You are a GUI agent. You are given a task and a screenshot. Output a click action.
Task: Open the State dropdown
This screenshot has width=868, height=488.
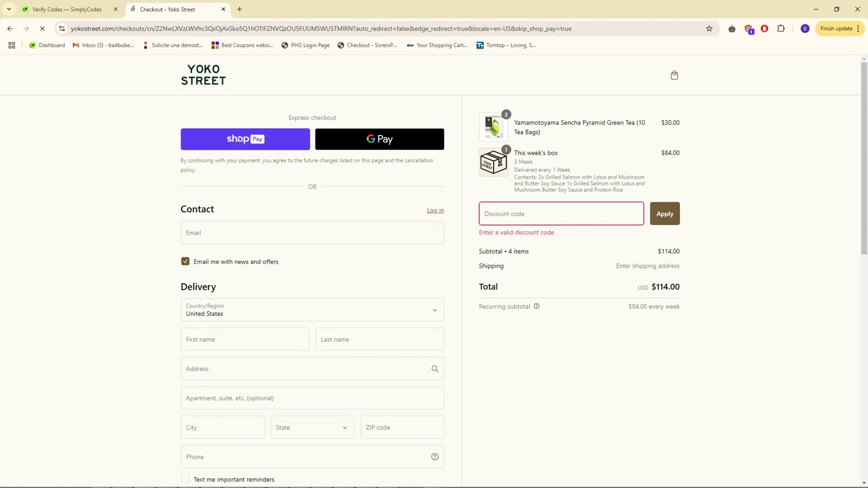(x=312, y=427)
